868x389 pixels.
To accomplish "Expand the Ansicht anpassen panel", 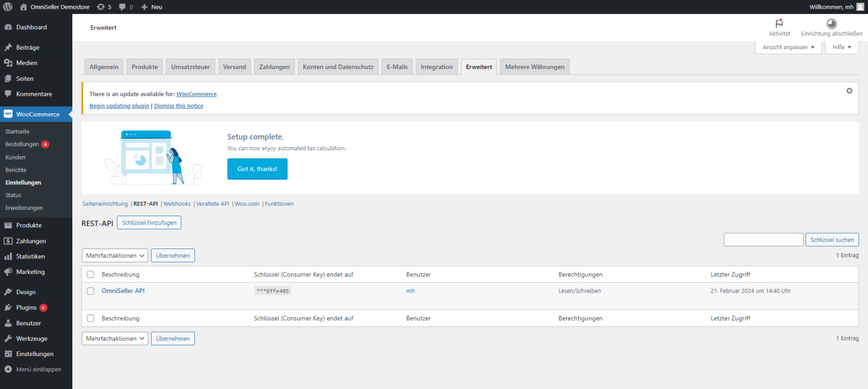I will [x=788, y=47].
